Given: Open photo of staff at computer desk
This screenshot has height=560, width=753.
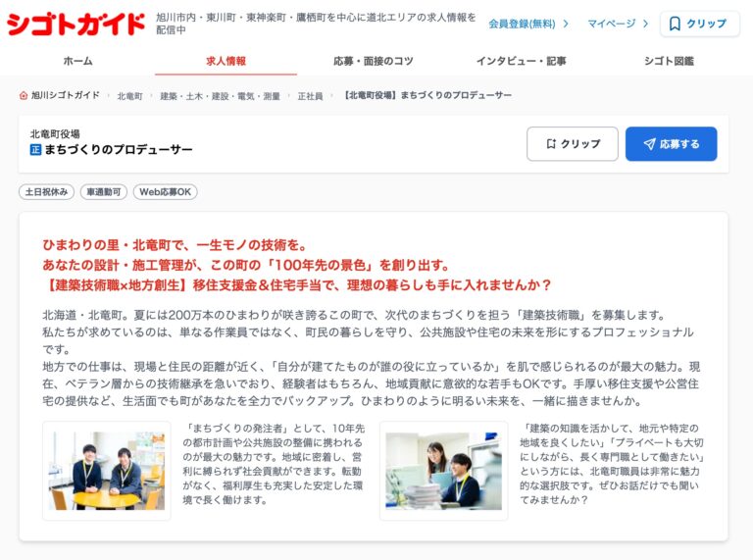Looking at the screenshot, I should pyautogui.click(x=444, y=471).
